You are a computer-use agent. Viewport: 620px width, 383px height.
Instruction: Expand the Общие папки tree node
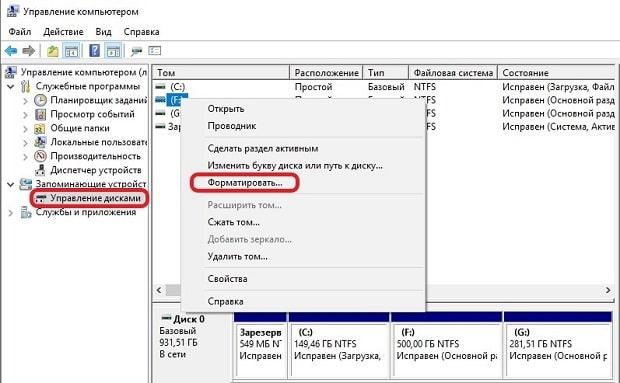(26, 129)
